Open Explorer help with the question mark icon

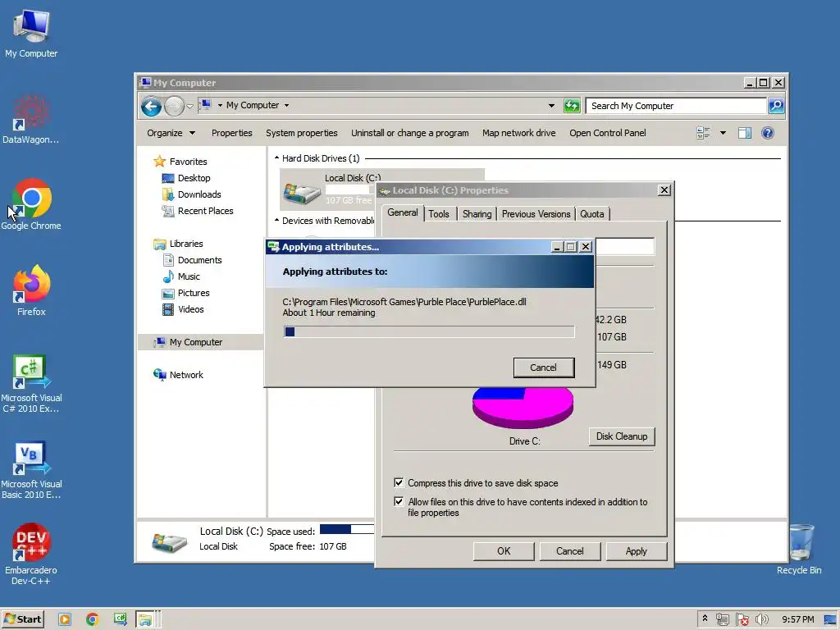767,133
